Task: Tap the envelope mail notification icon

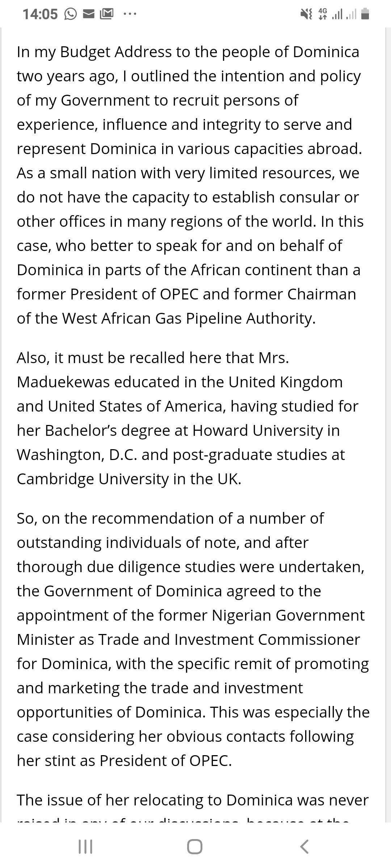Action: (x=89, y=14)
